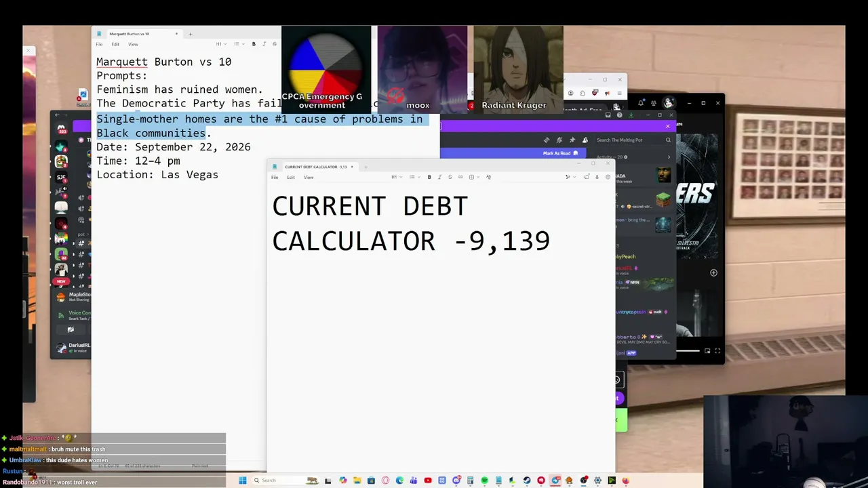
Task: Close the Marquett Burton vs 10 tab
Action: [176, 34]
